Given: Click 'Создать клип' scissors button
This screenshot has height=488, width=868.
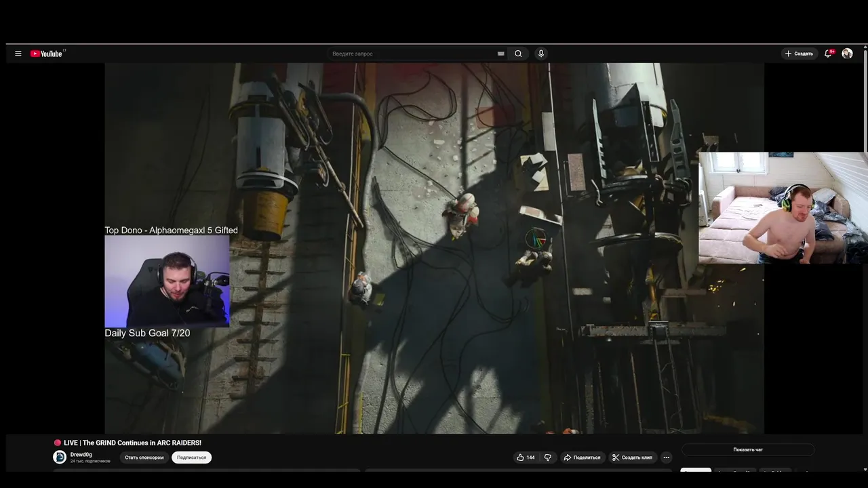Looking at the screenshot, I should (x=632, y=457).
